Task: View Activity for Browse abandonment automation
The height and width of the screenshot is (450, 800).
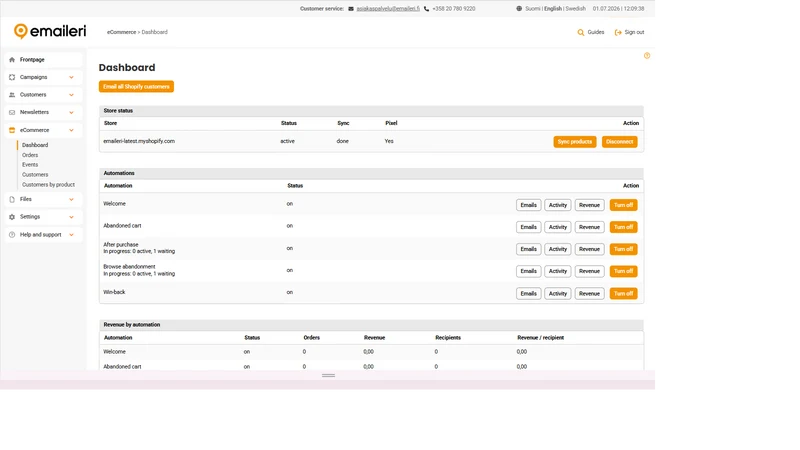Action: [557, 271]
